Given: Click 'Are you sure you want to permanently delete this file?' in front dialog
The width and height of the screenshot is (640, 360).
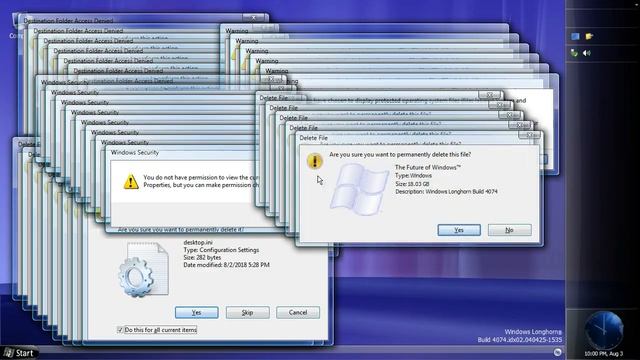Looking at the screenshot, I should (x=400, y=155).
